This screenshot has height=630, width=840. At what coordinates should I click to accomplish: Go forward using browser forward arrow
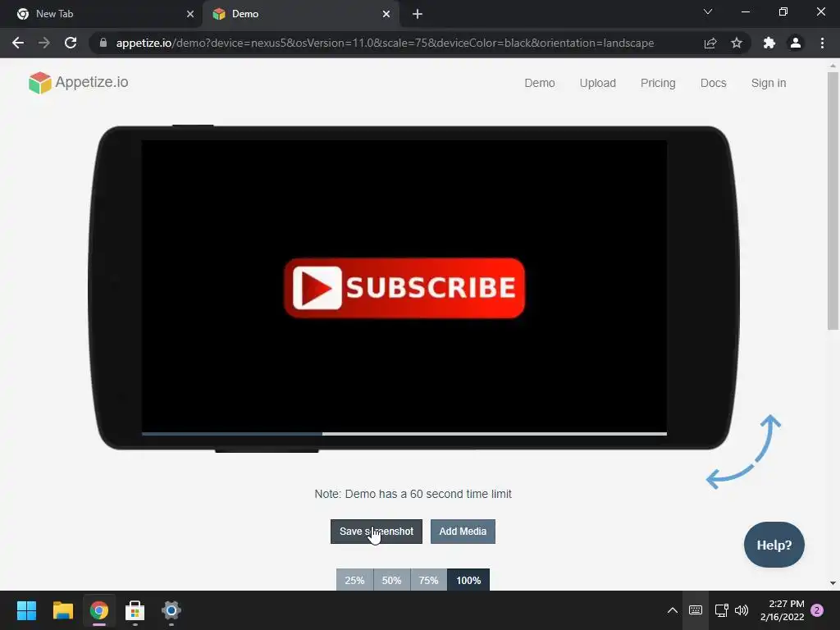tap(44, 43)
